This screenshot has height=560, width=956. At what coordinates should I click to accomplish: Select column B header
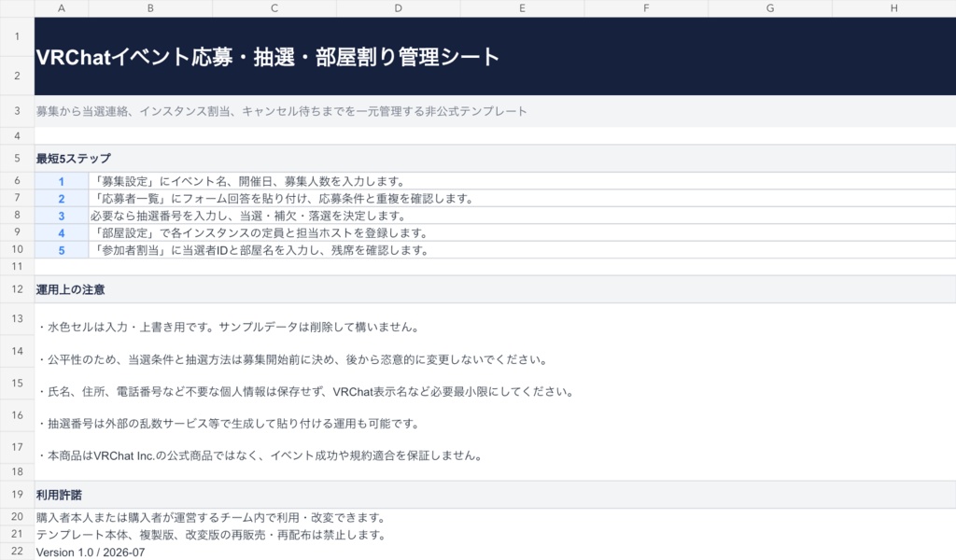150,7
